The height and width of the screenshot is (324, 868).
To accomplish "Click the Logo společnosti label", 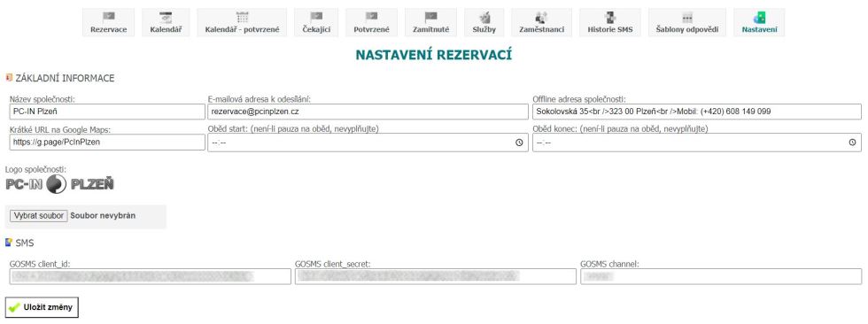I will tap(35, 169).
